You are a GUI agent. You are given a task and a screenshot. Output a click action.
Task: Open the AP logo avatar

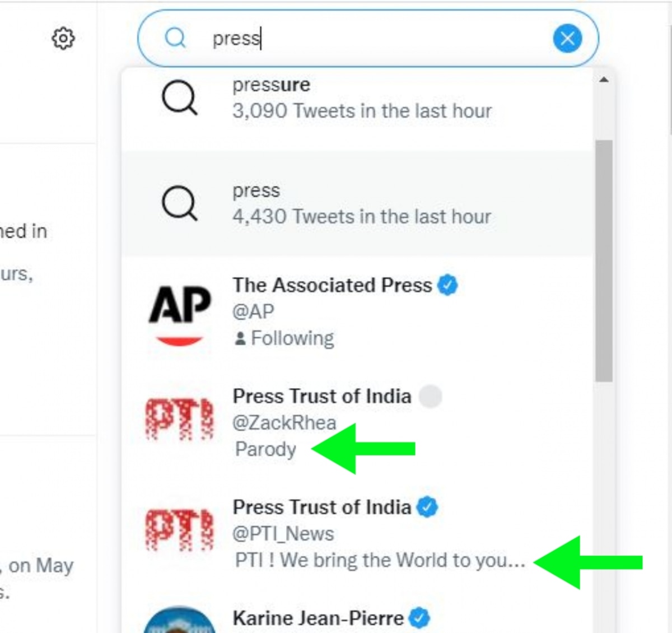click(x=179, y=312)
